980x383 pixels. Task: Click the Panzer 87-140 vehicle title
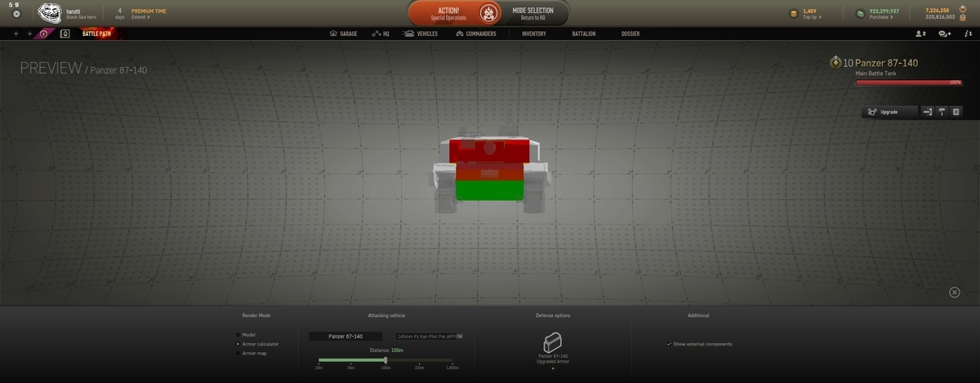886,63
